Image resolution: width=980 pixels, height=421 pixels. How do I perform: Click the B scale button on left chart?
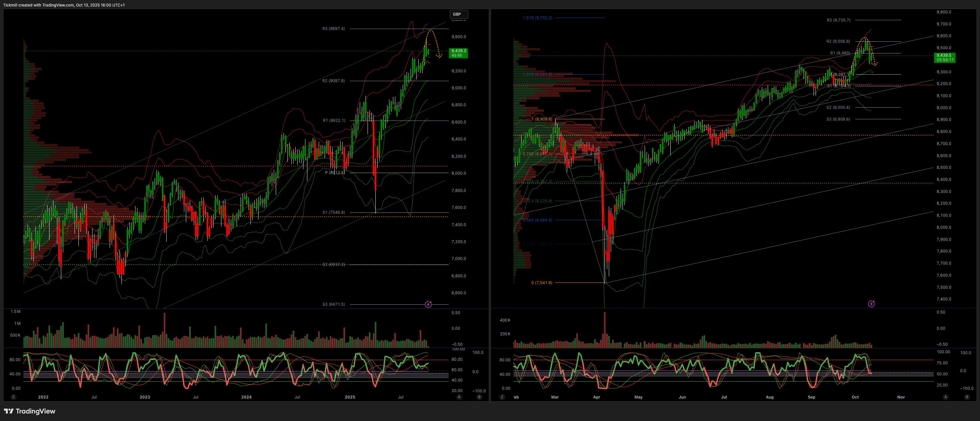pos(479,397)
